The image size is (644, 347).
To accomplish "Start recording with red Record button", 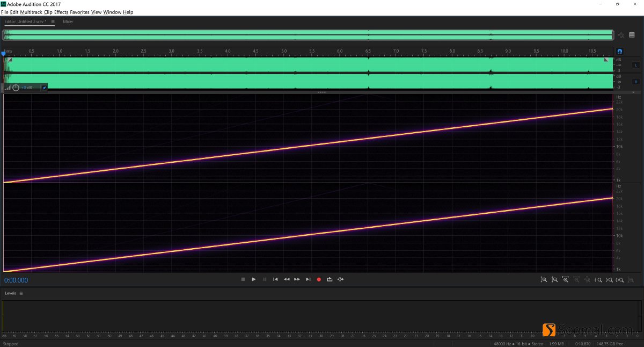I will tap(319, 279).
